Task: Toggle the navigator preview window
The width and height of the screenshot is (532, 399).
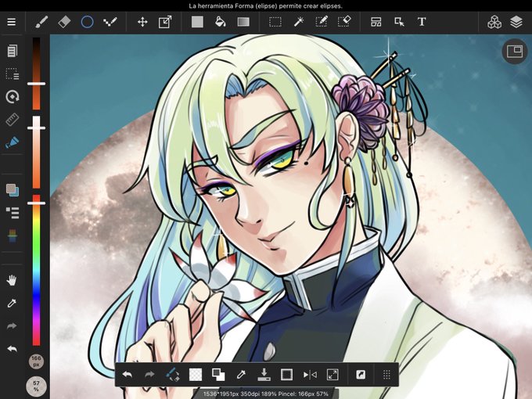Action: [x=514, y=52]
